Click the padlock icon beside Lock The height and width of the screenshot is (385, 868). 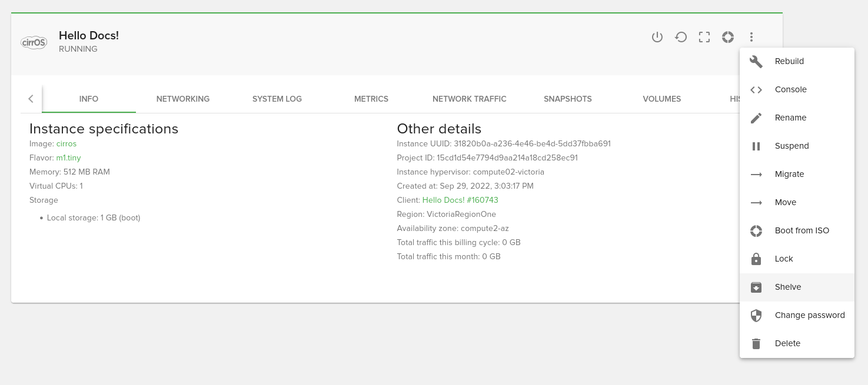tap(756, 259)
